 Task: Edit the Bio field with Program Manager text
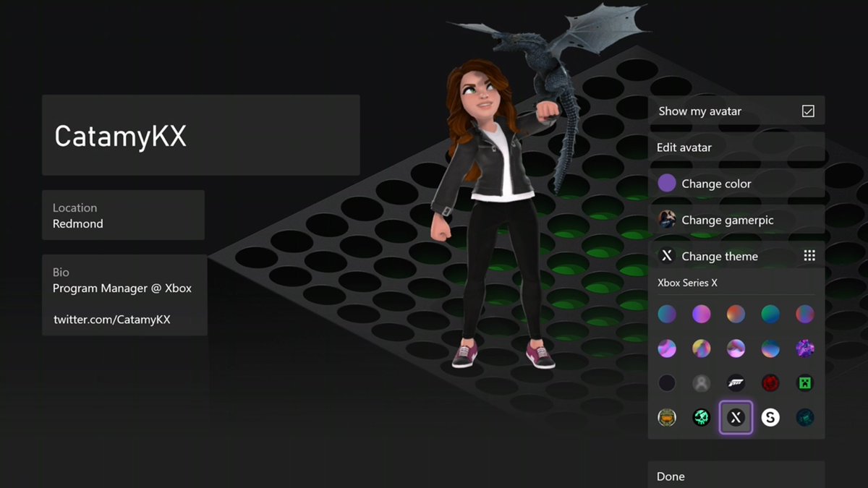(124, 295)
